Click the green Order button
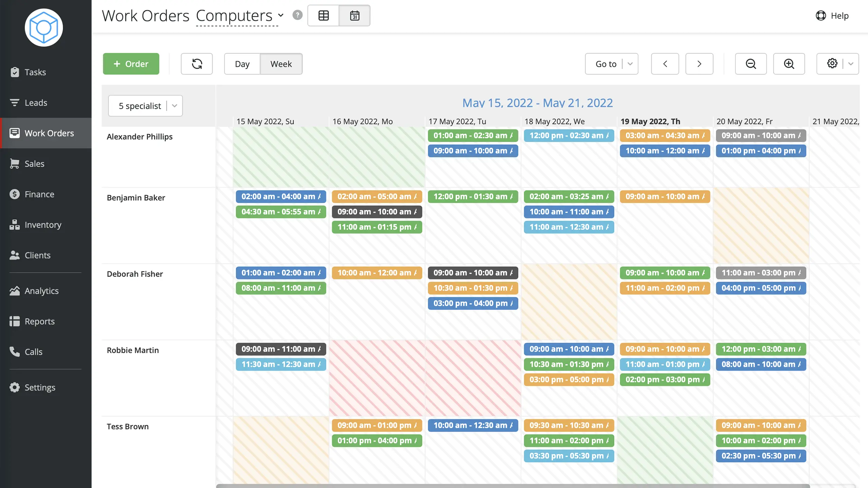The image size is (868, 488). pyautogui.click(x=131, y=64)
